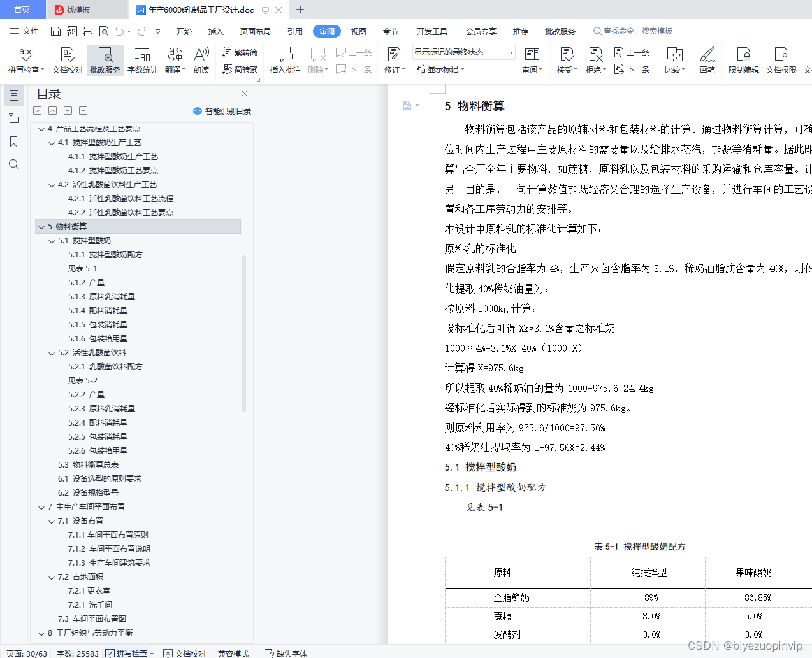Switch to the 开发工具 ribbon tab

[x=432, y=31]
